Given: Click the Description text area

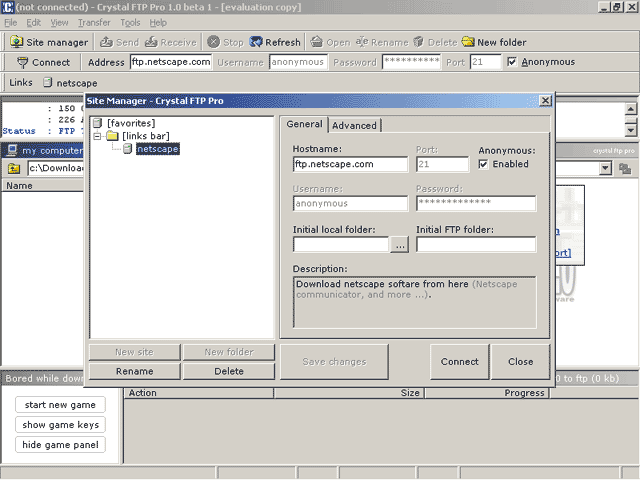Looking at the screenshot, I should pos(415,302).
